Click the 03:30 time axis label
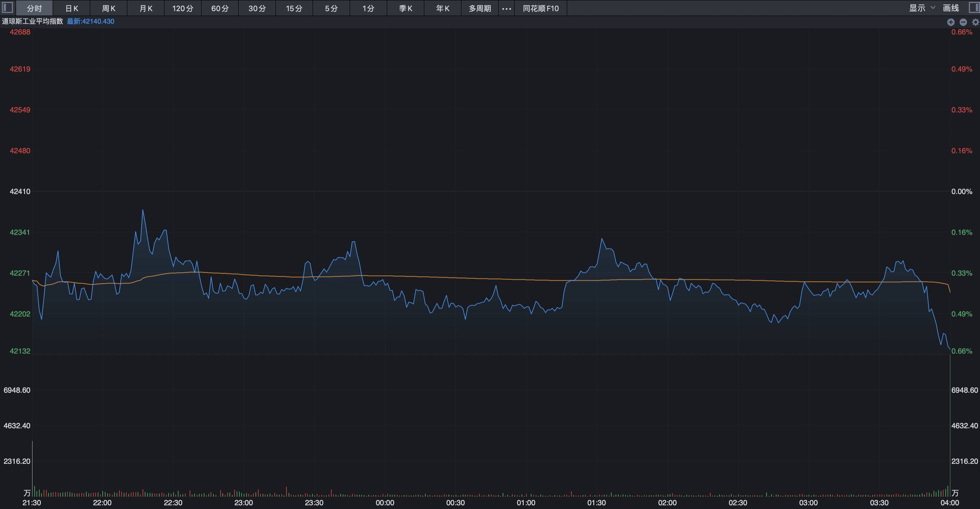Image resolution: width=980 pixels, height=509 pixels. pyautogui.click(x=879, y=503)
